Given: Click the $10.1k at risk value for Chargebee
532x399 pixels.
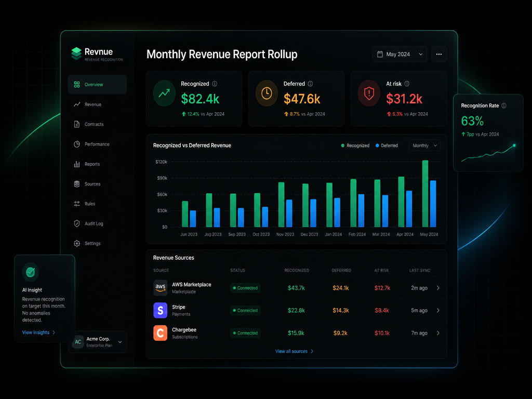Looking at the screenshot, I should pyautogui.click(x=382, y=333).
